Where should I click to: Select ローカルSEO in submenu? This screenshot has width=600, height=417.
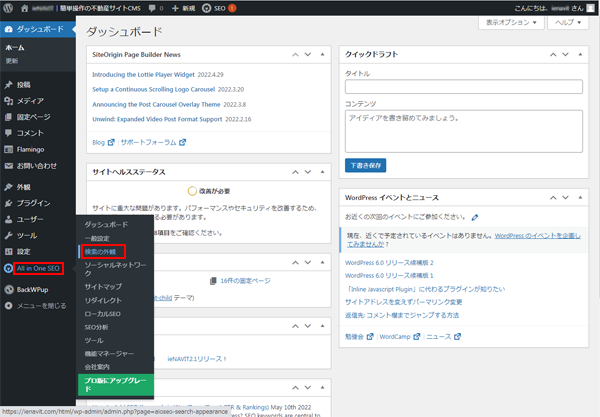pos(103,314)
